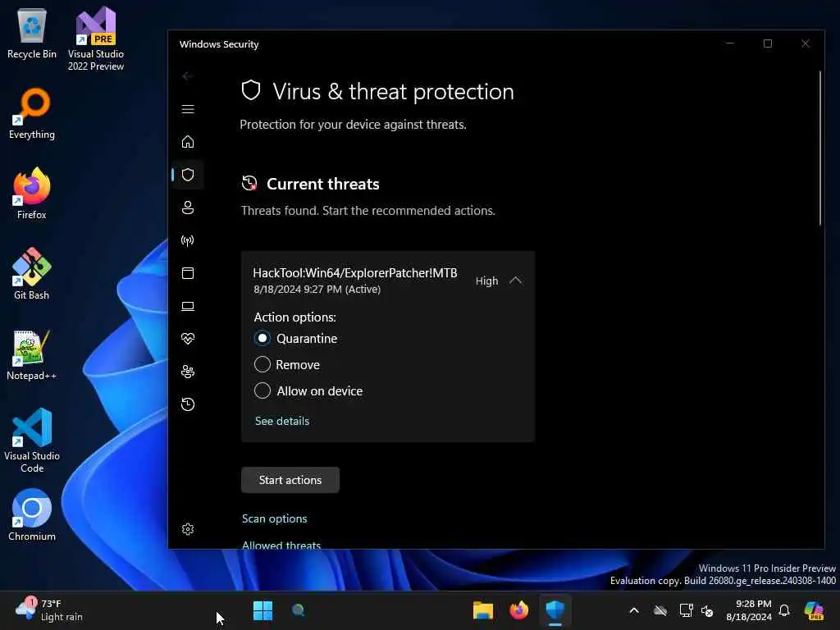
Task: Open Device security laptop icon
Action: pyautogui.click(x=188, y=306)
